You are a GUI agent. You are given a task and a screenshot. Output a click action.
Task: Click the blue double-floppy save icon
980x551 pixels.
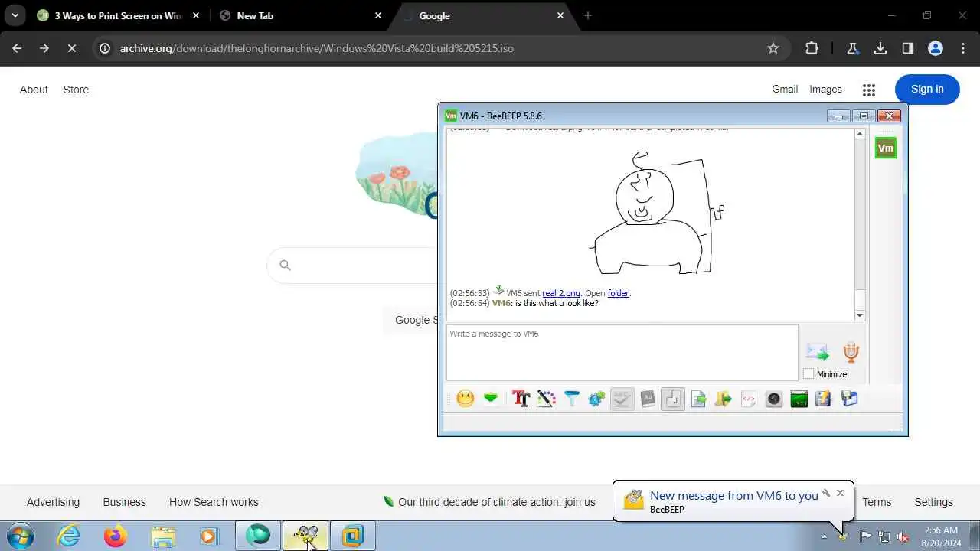849,398
